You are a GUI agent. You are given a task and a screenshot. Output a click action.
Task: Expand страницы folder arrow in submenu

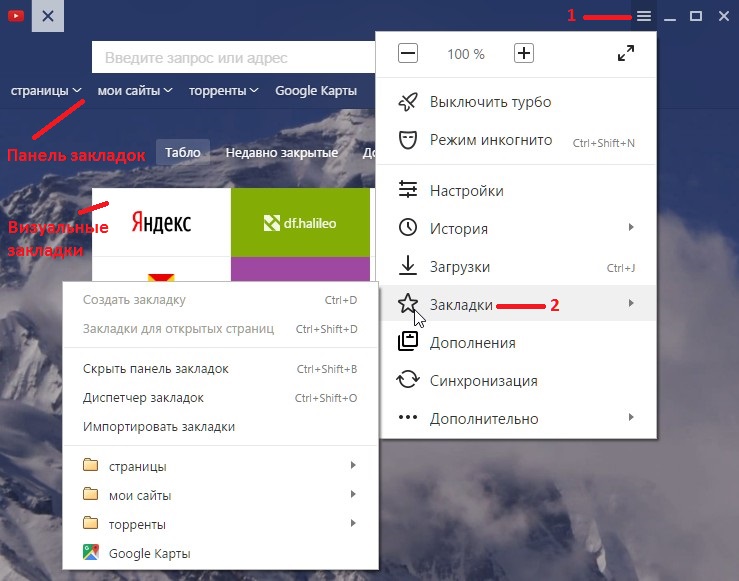pyautogui.click(x=353, y=465)
